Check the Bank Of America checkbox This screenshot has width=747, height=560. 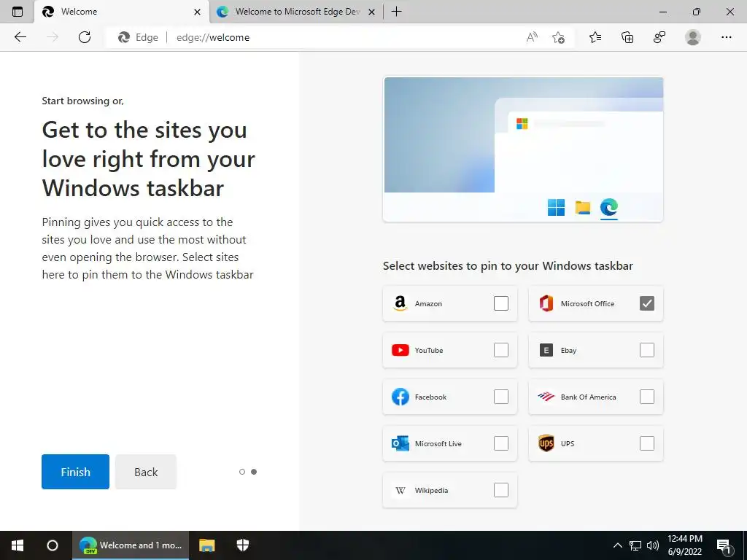click(647, 397)
